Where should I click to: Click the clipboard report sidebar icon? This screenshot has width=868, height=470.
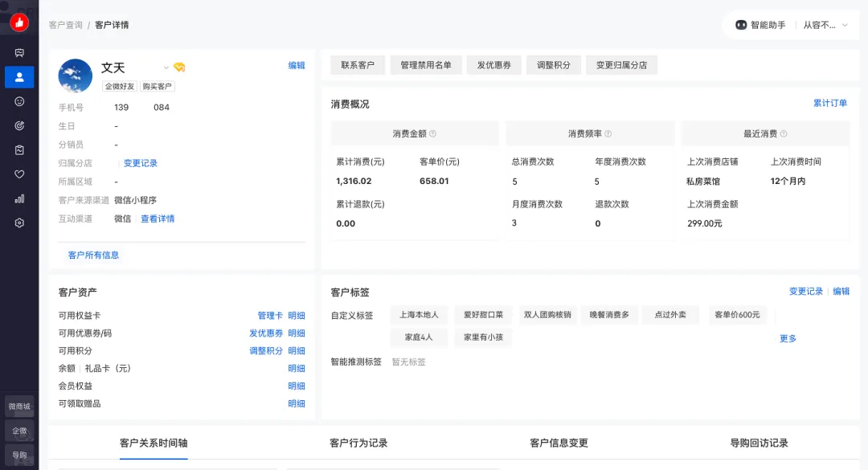pyautogui.click(x=19, y=149)
